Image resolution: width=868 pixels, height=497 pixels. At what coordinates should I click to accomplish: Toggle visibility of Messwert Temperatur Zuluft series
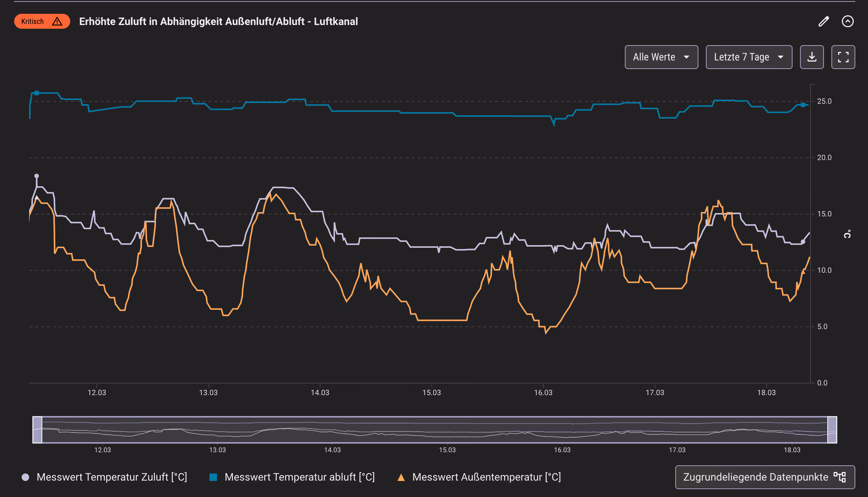point(111,477)
